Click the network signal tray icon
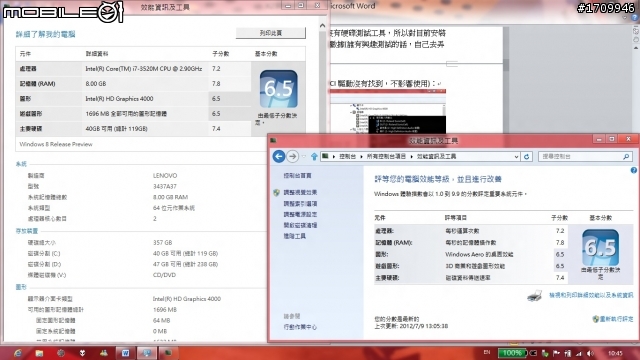This screenshot has width=640, height=360. point(579,353)
